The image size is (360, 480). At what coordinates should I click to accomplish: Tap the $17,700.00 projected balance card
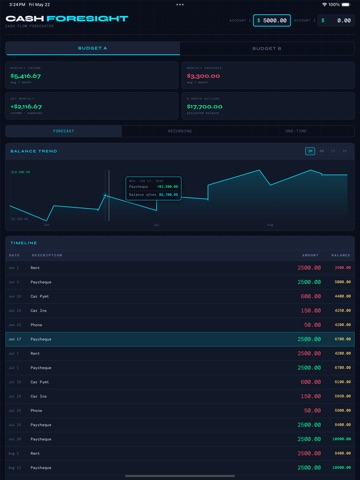pos(268,106)
